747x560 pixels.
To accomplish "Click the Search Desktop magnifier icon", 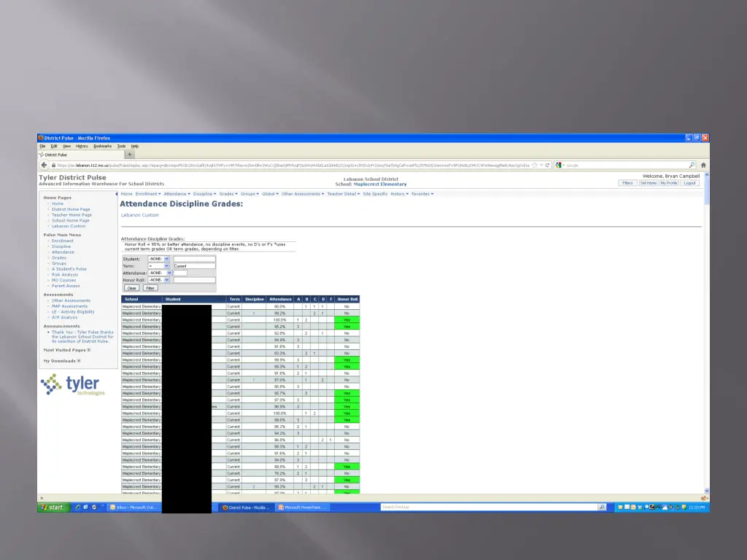I will point(602,507).
